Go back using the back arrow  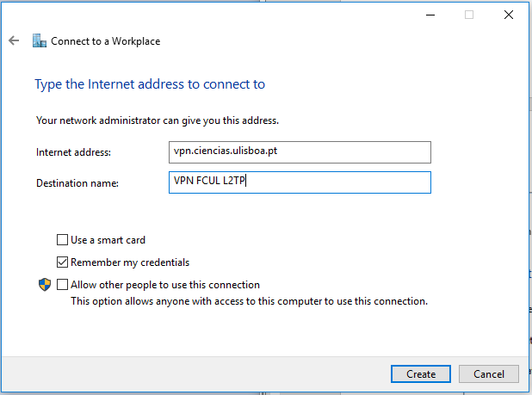[14, 40]
